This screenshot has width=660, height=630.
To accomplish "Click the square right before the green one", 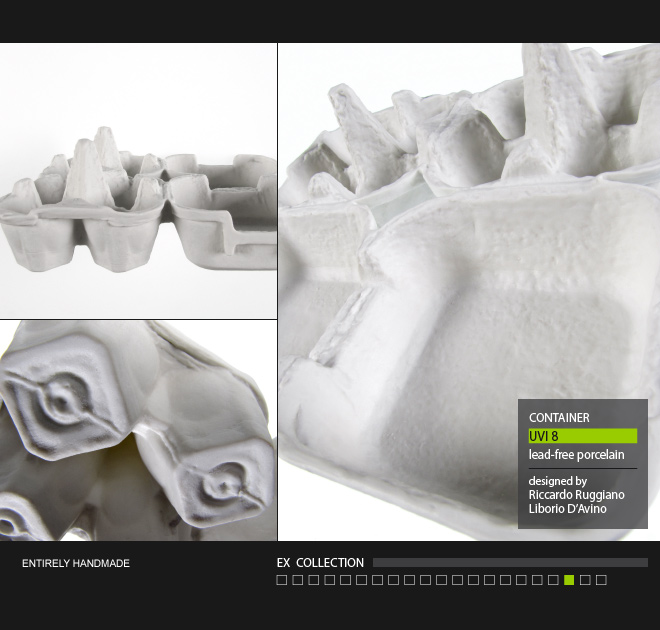I will click(x=554, y=580).
